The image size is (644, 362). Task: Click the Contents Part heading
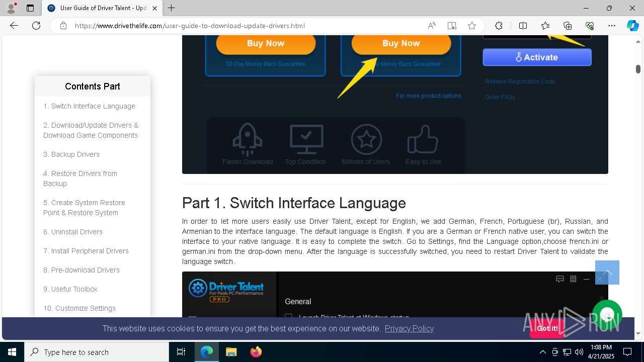(93, 86)
